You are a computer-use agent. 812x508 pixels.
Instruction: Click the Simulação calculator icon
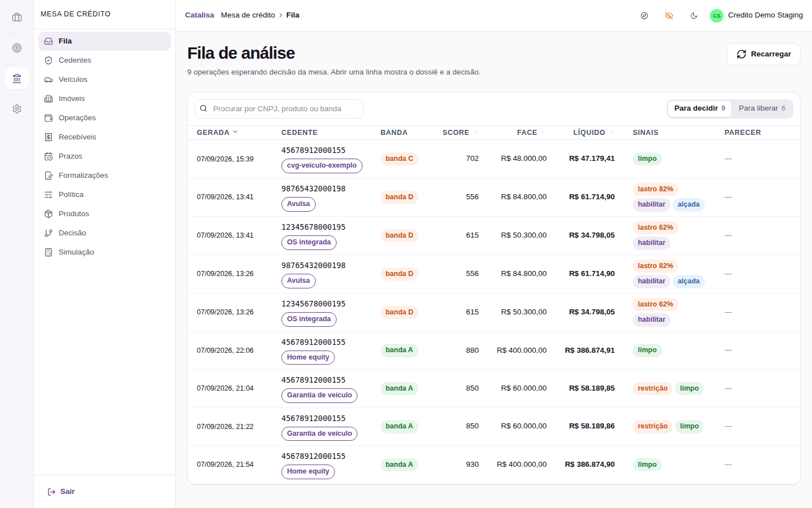point(48,252)
